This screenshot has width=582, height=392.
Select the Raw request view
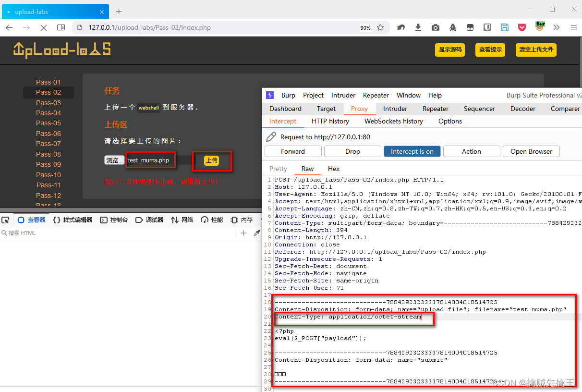click(308, 169)
